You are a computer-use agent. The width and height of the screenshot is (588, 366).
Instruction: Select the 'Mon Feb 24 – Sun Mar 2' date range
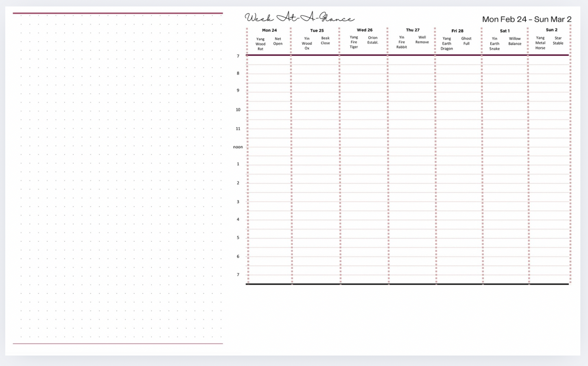(527, 19)
